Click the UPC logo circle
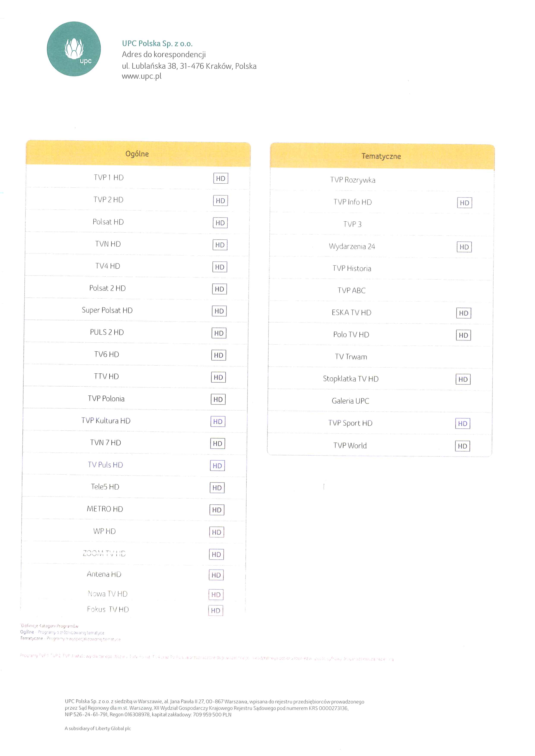 pos(74,49)
